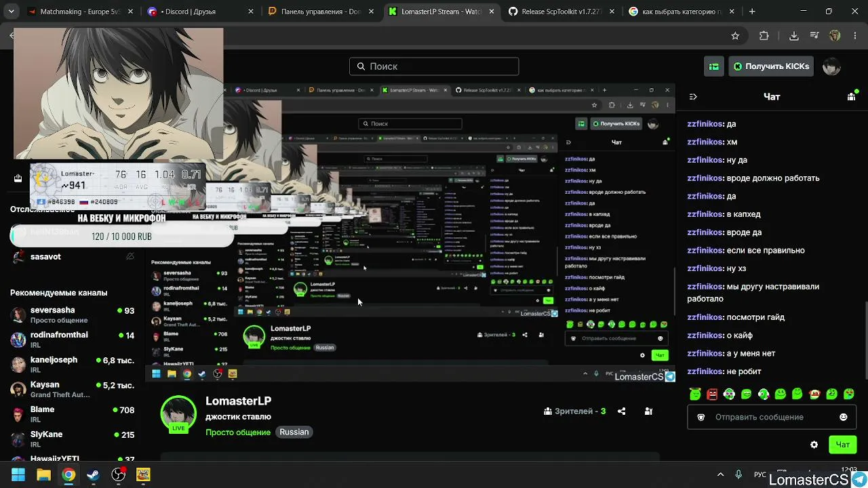Open the chat gift icon with green dot
The image size is (868, 488).
852,97
